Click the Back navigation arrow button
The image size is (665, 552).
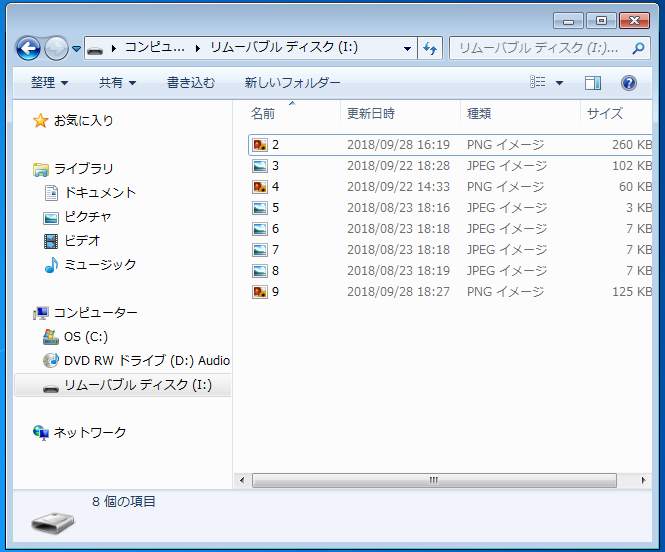coord(28,48)
